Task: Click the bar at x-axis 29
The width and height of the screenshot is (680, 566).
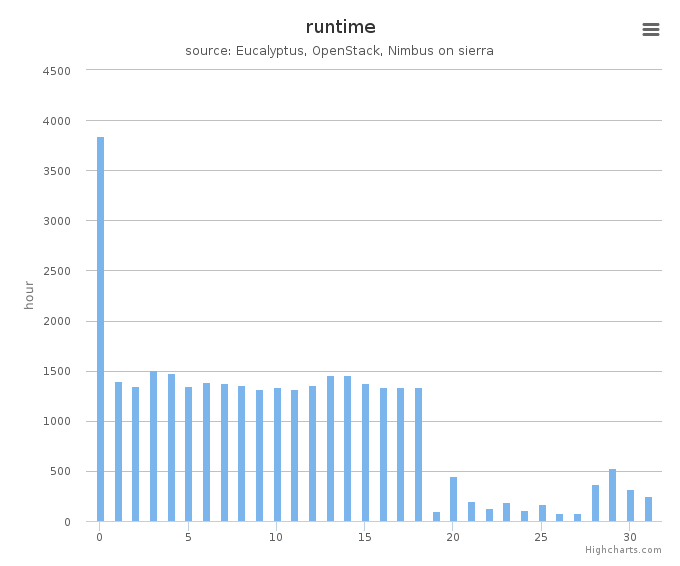Action: 612,495
